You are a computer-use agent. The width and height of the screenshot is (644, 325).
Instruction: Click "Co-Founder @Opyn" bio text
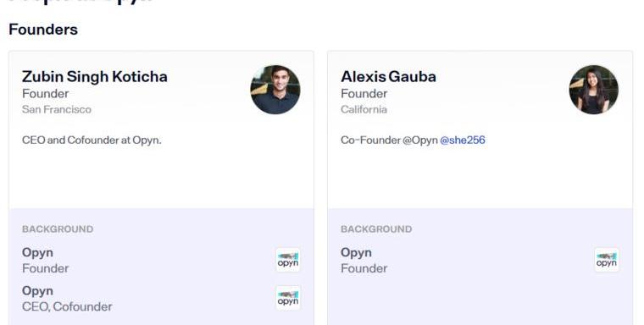tap(389, 140)
